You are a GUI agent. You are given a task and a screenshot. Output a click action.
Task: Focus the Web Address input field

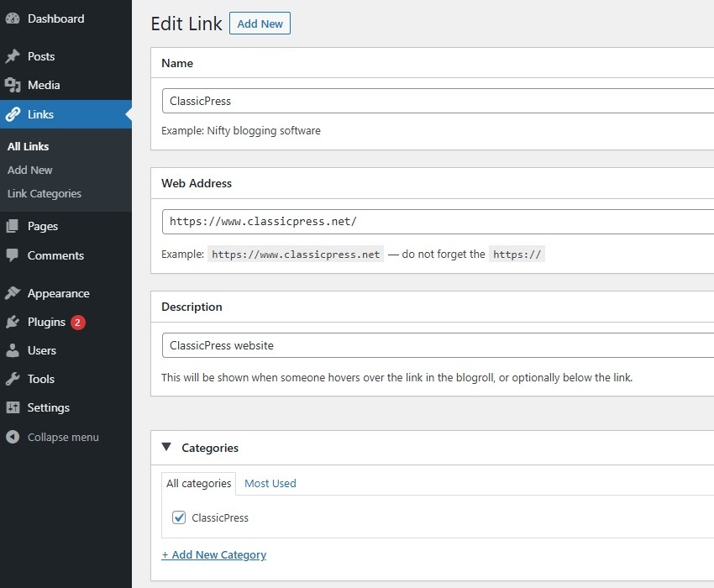438,222
